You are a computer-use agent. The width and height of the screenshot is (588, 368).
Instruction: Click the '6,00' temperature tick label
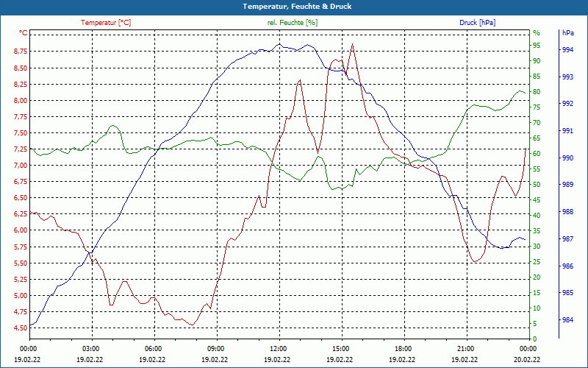tap(21, 230)
